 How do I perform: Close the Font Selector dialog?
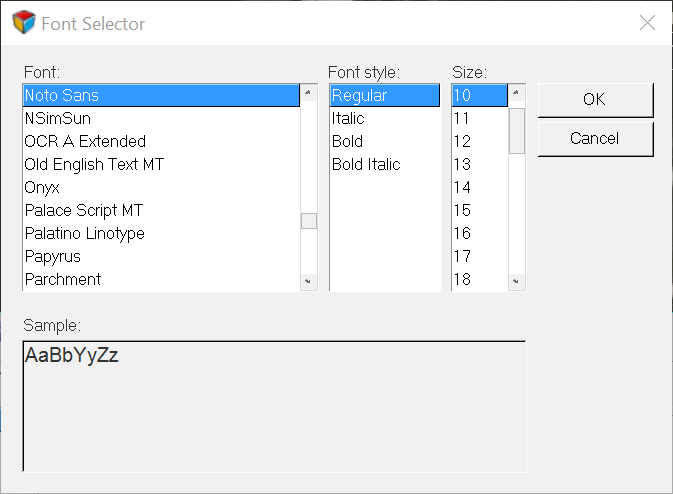(647, 23)
